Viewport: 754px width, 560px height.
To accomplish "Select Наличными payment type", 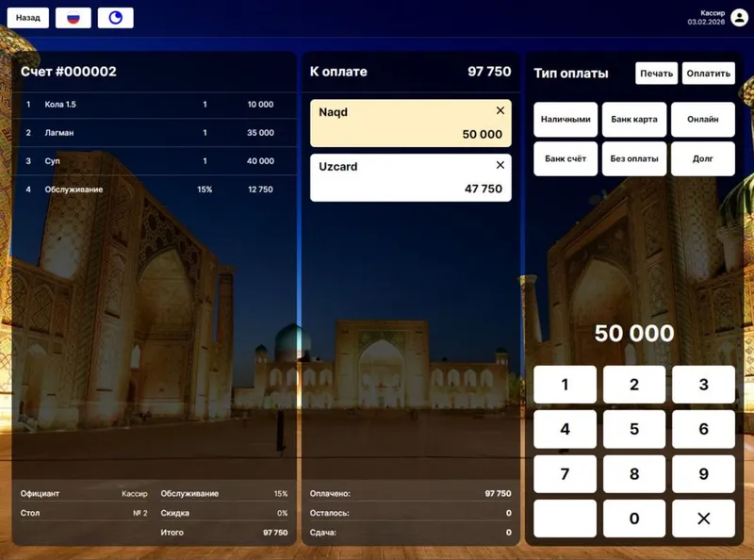I will coord(565,120).
